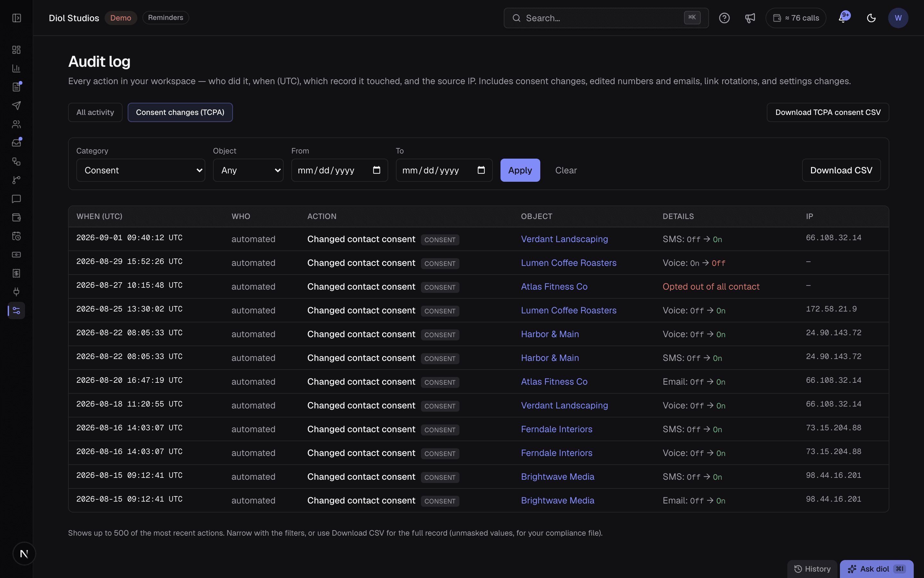Select the Consent changes (TCPA) tab
The height and width of the screenshot is (578, 924).
point(180,112)
